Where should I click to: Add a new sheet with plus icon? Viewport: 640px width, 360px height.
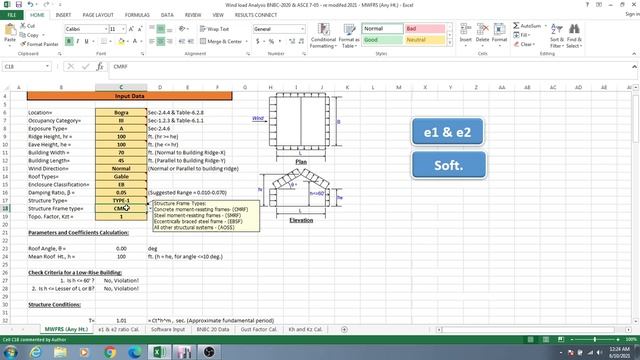click(x=344, y=329)
